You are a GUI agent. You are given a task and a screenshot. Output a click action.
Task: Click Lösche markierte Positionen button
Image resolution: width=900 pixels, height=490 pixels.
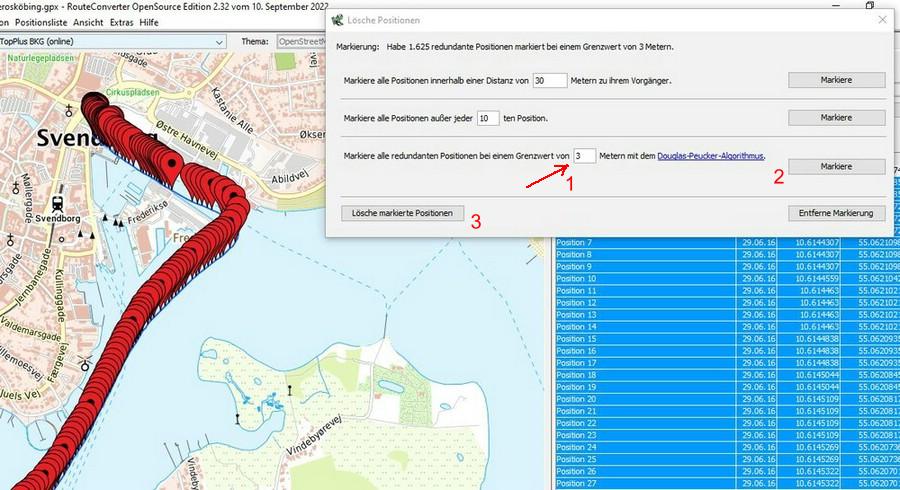(x=402, y=213)
